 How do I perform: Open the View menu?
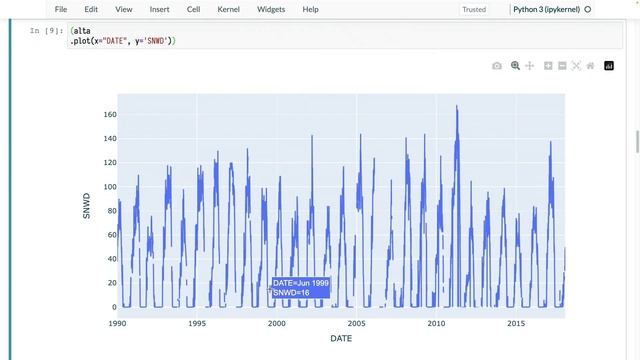tap(124, 9)
